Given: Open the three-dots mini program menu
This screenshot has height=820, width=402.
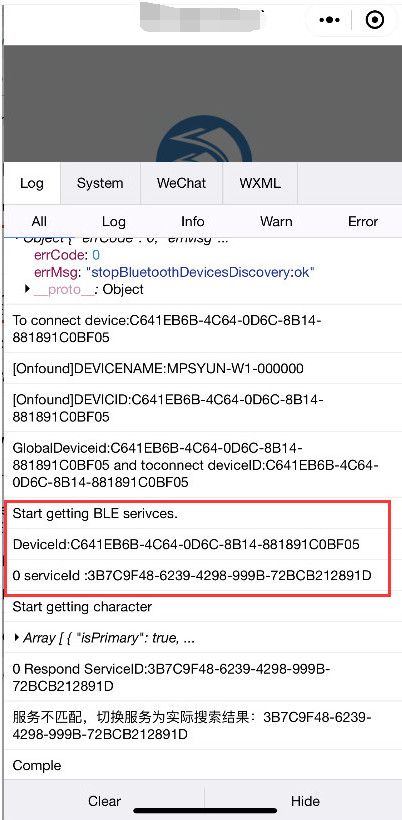Looking at the screenshot, I should (330, 20).
